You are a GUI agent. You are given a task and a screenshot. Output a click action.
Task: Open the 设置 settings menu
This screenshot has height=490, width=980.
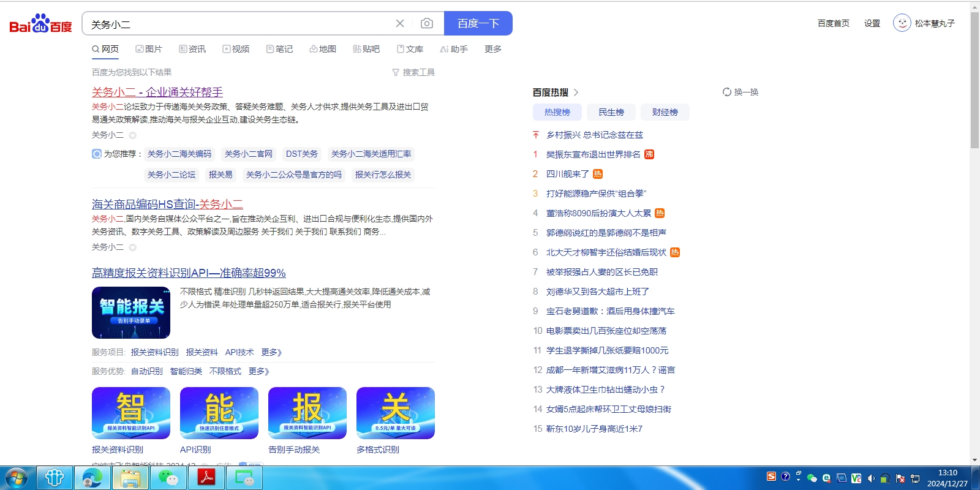872,23
